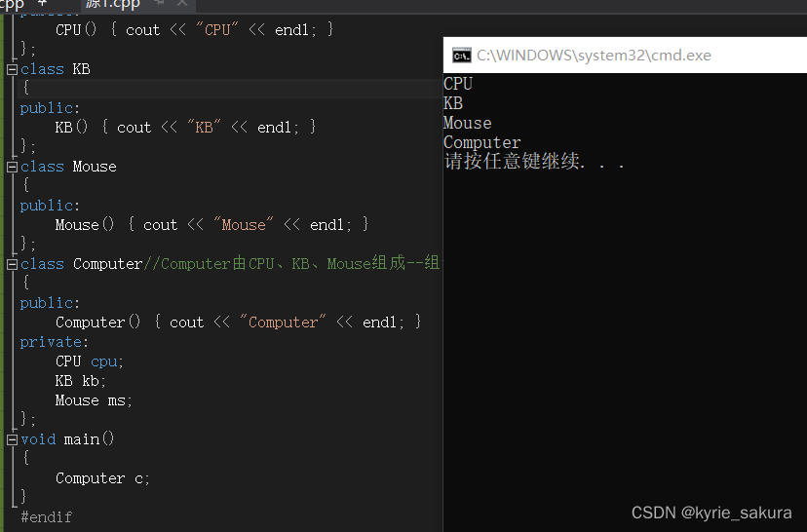Click the cmd.exe title bar path text
807x532 pixels.
594,56
